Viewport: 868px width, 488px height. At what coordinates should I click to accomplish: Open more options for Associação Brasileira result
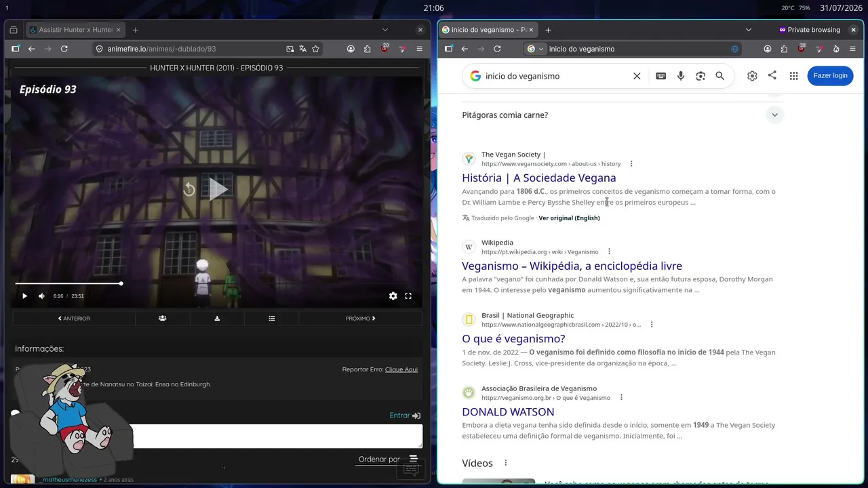click(621, 398)
